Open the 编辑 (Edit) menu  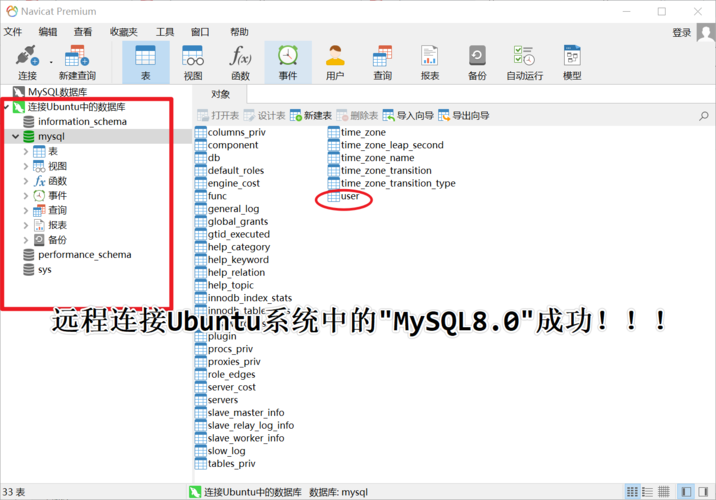coord(48,32)
